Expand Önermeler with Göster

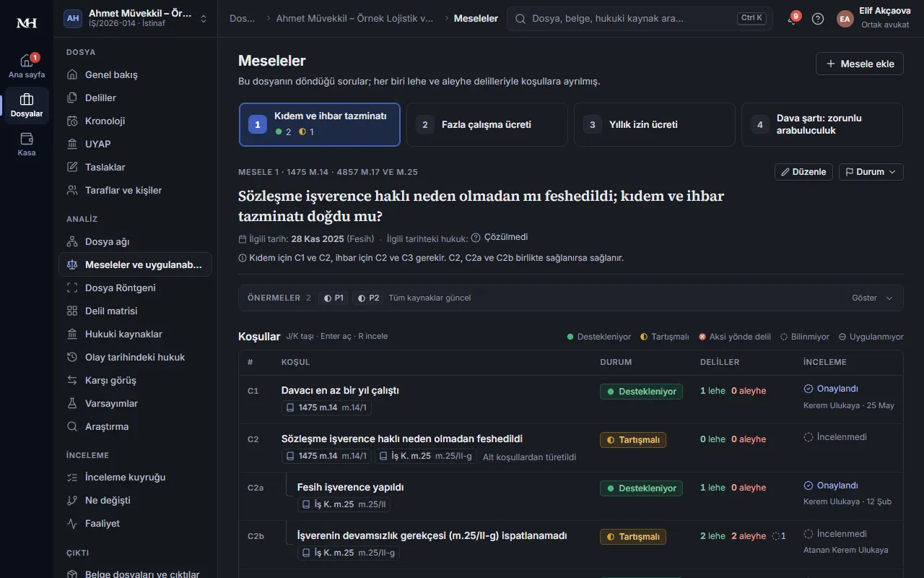[872, 298]
